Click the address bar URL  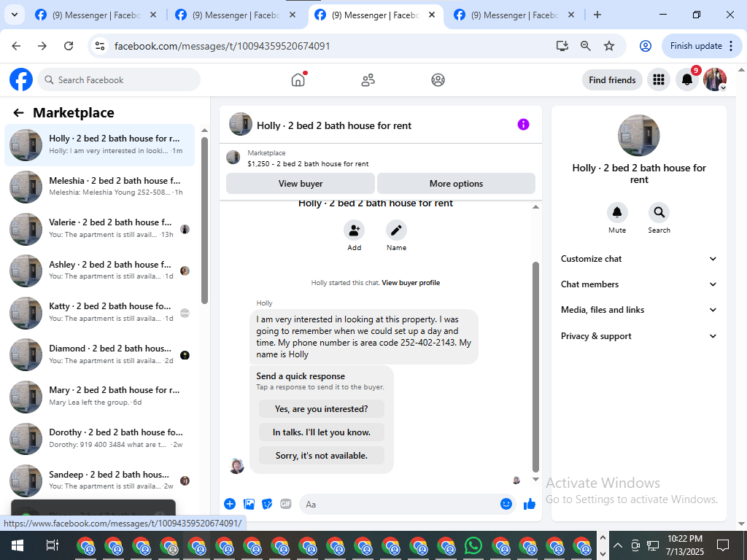tap(222, 46)
